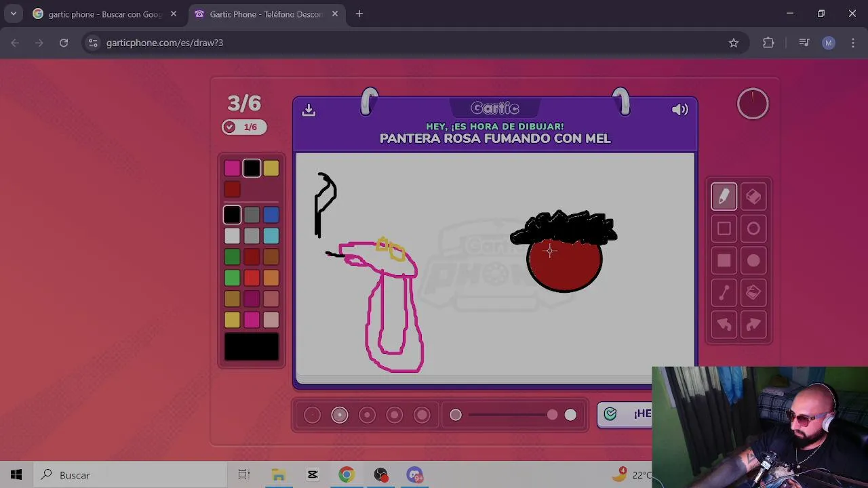Open the Chrome profile avatar
This screenshot has width=868, height=488.
828,43
